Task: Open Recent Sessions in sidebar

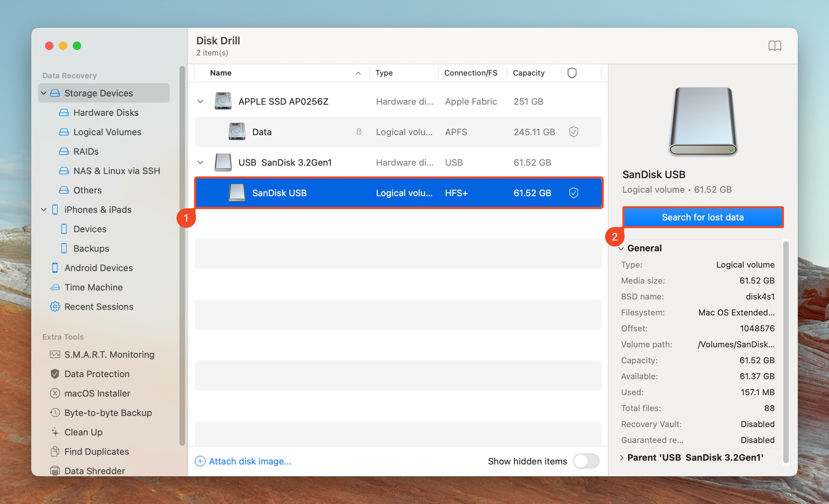Action: pyautogui.click(x=98, y=306)
